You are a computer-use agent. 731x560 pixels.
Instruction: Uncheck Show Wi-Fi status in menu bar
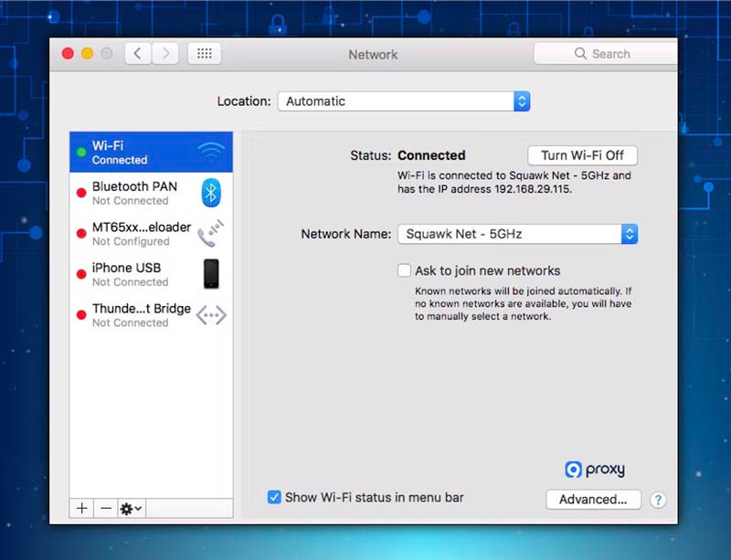click(x=274, y=497)
